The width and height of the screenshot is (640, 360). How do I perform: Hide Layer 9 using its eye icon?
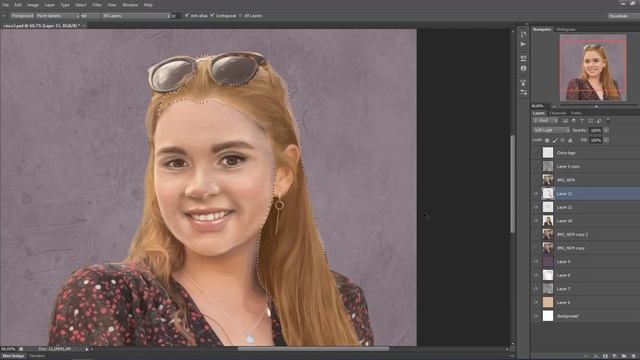[x=536, y=262]
